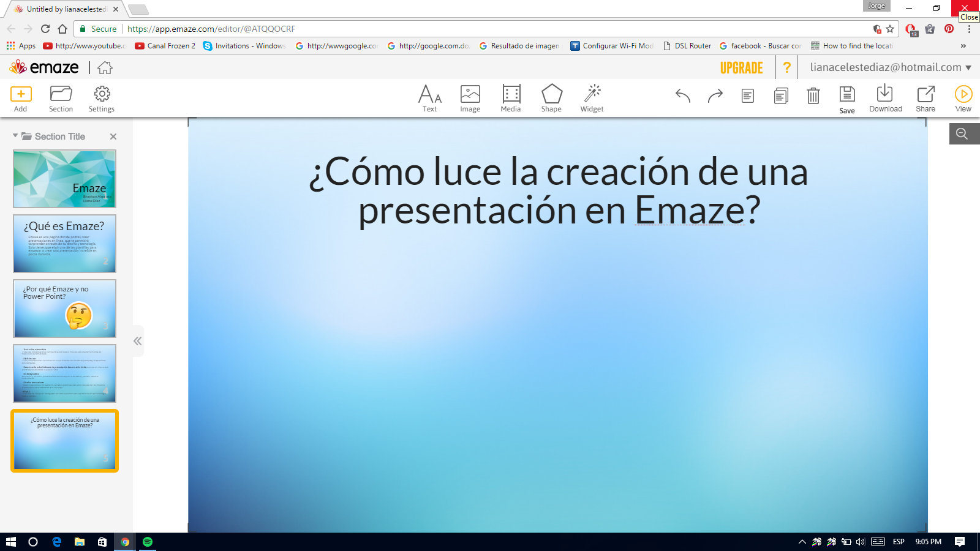The width and height of the screenshot is (980, 551).
Task: Share the presentation
Action: point(925,99)
